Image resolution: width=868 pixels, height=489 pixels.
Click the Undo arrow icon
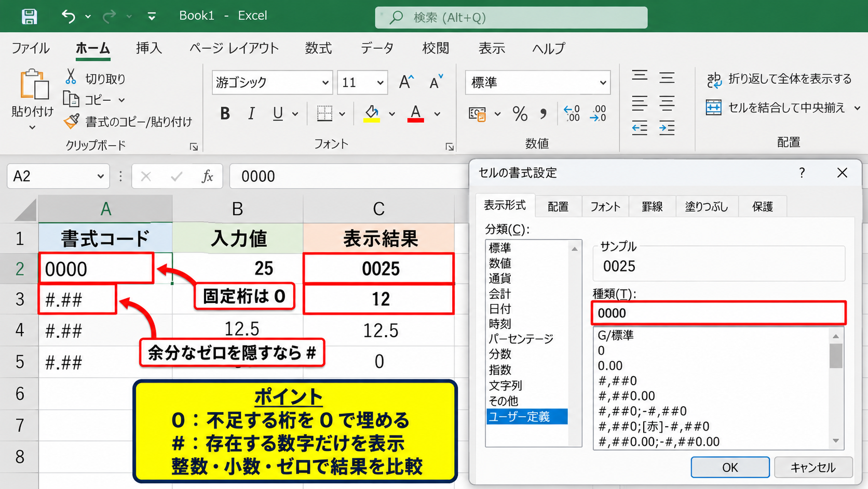pyautogui.click(x=69, y=16)
